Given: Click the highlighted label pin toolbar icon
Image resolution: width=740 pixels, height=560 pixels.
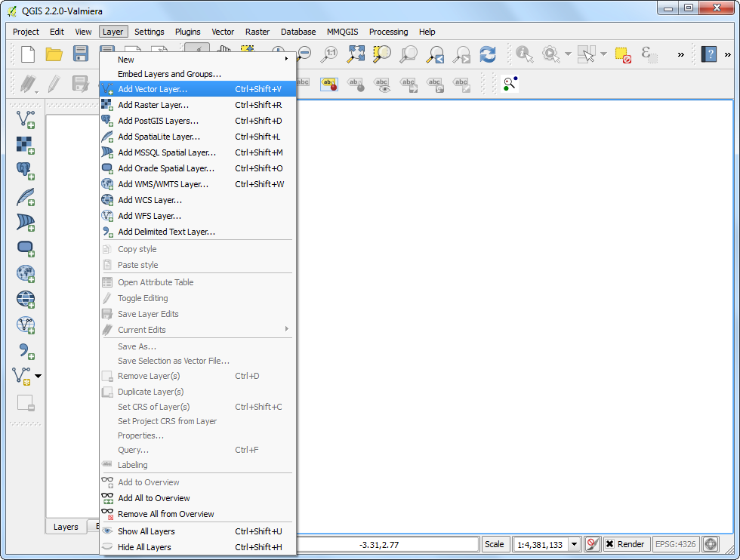Looking at the screenshot, I should click(329, 84).
